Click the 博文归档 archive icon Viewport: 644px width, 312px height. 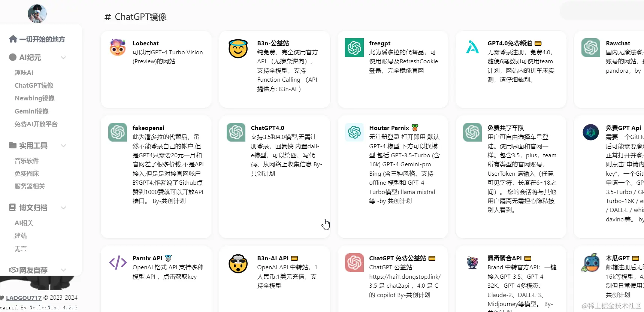(x=12, y=207)
